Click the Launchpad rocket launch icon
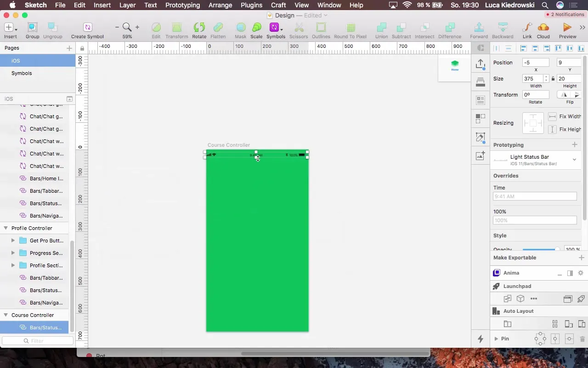Image resolution: width=588 pixels, height=368 pixels. (581, 299)
